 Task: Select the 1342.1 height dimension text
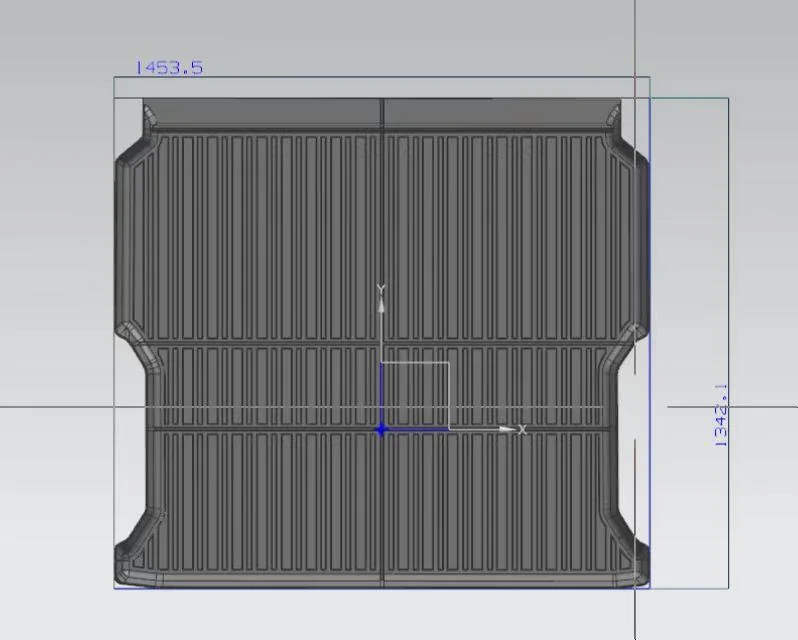point(721,416)
